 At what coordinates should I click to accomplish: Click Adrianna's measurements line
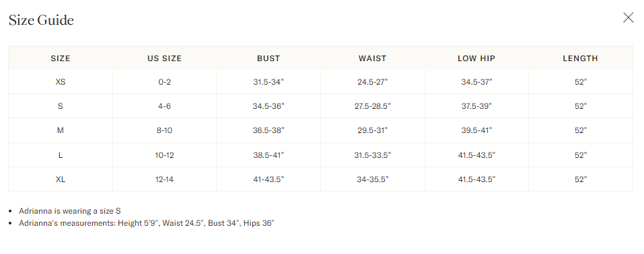[147, 223]
